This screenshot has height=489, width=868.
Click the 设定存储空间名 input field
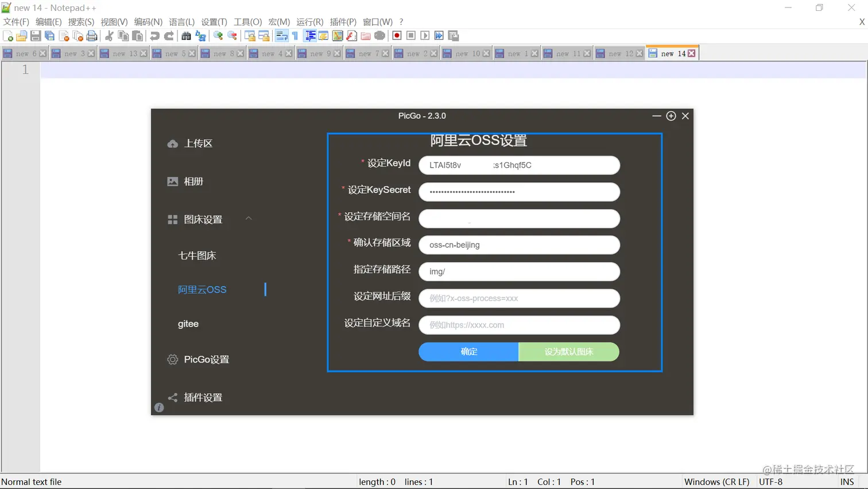[x=519, y=218]
